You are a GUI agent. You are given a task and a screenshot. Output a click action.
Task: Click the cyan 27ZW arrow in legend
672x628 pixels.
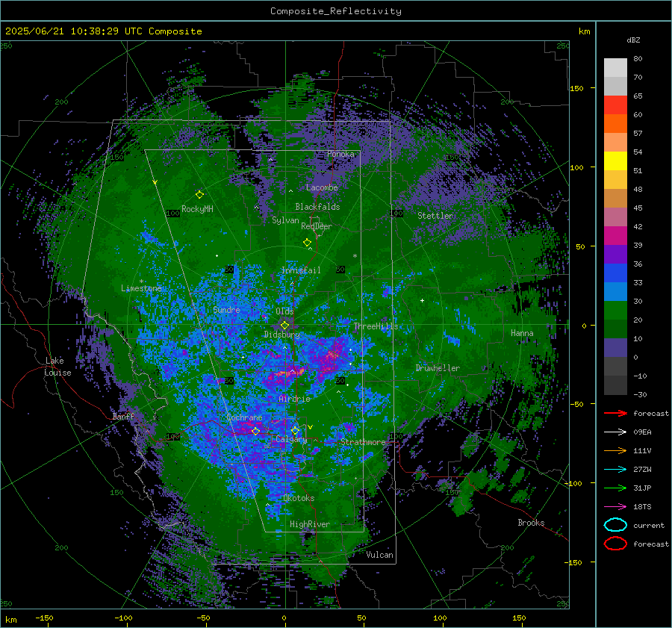coord(615,470)
